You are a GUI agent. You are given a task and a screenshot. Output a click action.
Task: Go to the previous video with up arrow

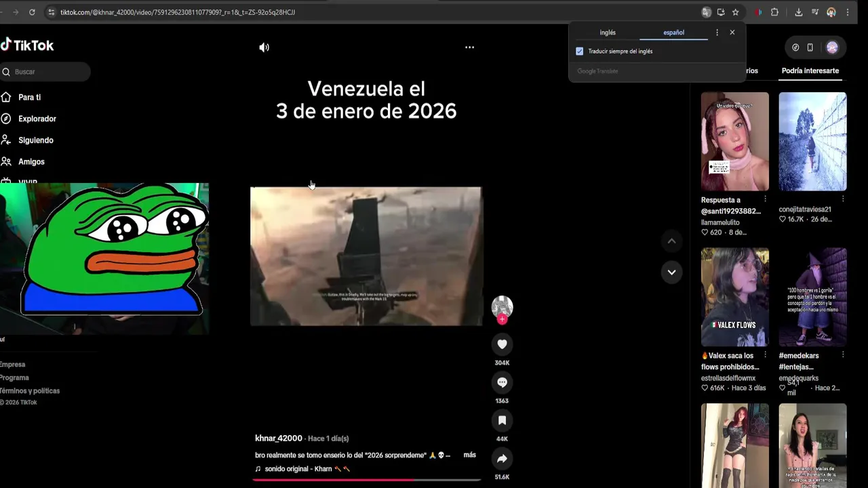671,241
